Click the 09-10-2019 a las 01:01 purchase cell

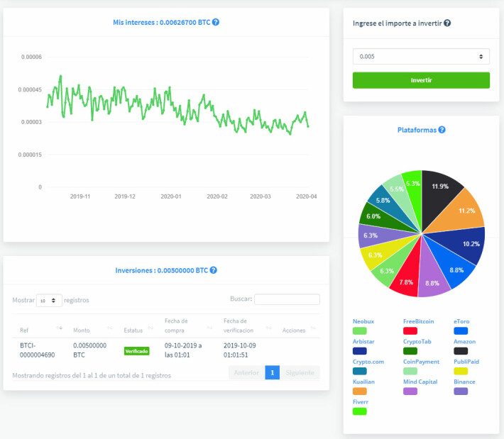click(183, 350)
